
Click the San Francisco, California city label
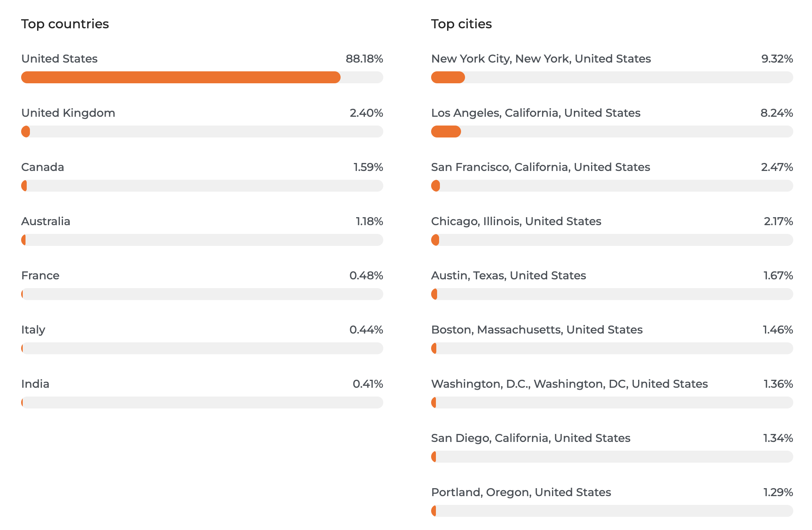tap(540, 167)
